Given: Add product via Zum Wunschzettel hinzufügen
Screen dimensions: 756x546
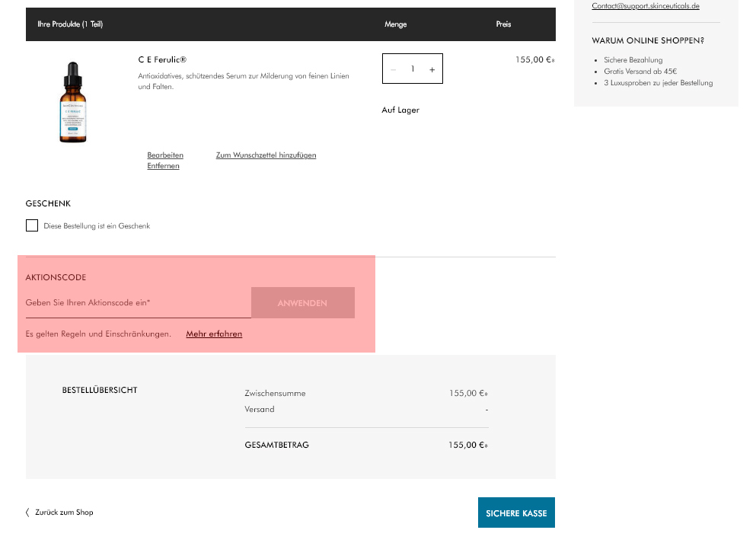Looking at the screenshot, I should click(x=266, y=155).
